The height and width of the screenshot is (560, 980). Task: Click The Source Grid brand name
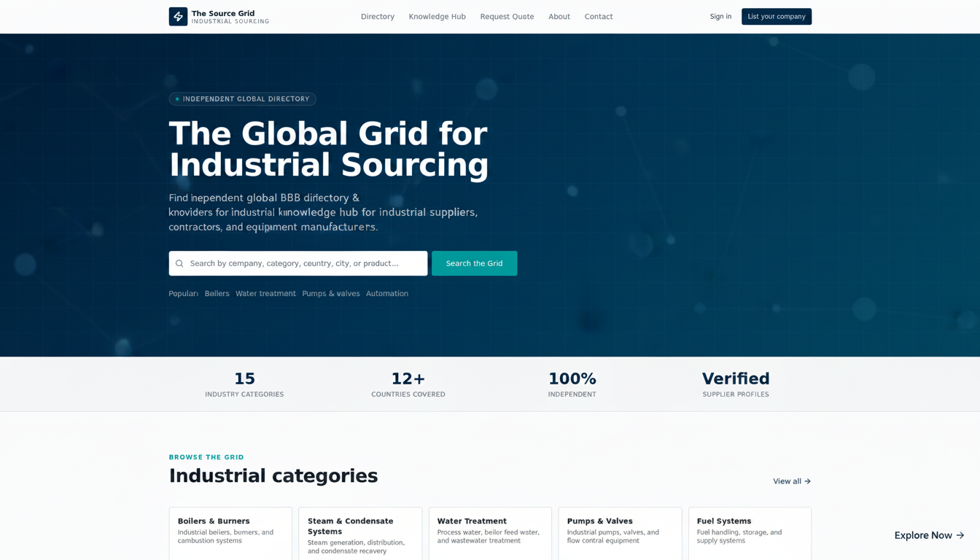click(223, 13)
